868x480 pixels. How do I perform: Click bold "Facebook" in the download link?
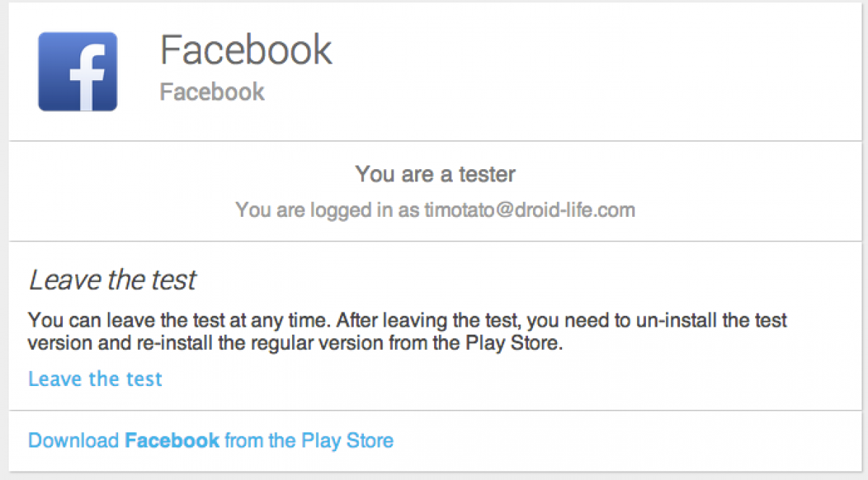click(172, 440)
